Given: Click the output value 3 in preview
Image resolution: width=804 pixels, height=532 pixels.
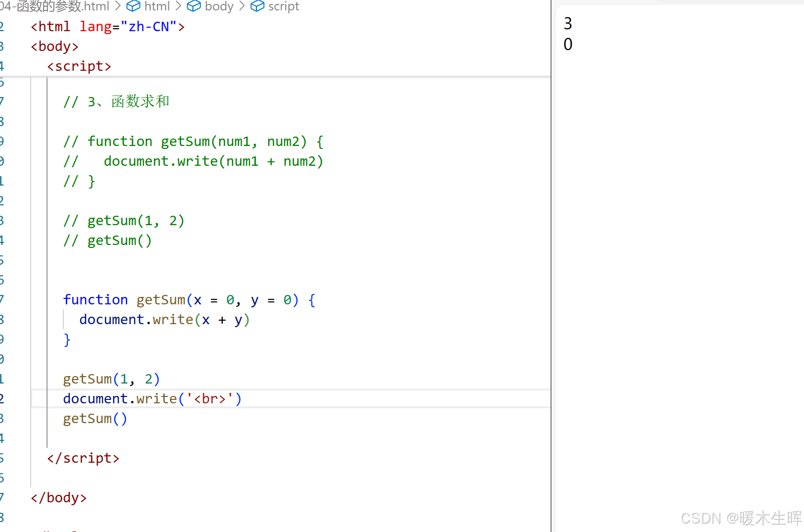Looking at the screenshot, I should (568, 23).
